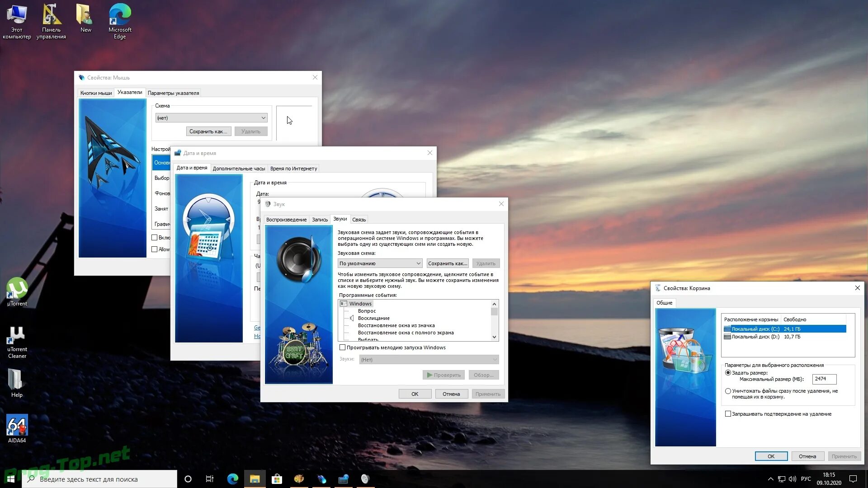This screenshot has width=868, height=488.
Task: Click Сохранить как button in Sound dialog
Action: tap(447, 263)
